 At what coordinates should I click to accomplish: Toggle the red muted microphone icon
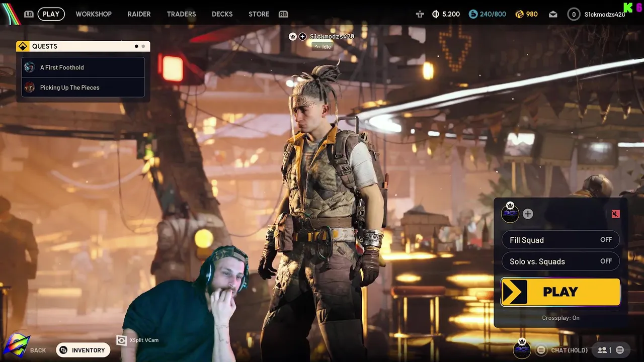pyautogui.click(x=615, y=214)
